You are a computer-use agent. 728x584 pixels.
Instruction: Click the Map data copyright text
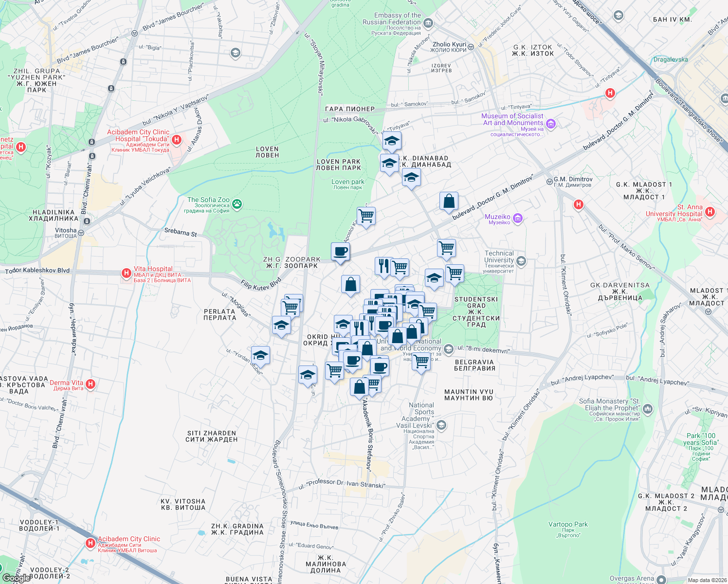click(x=707, y=580)
